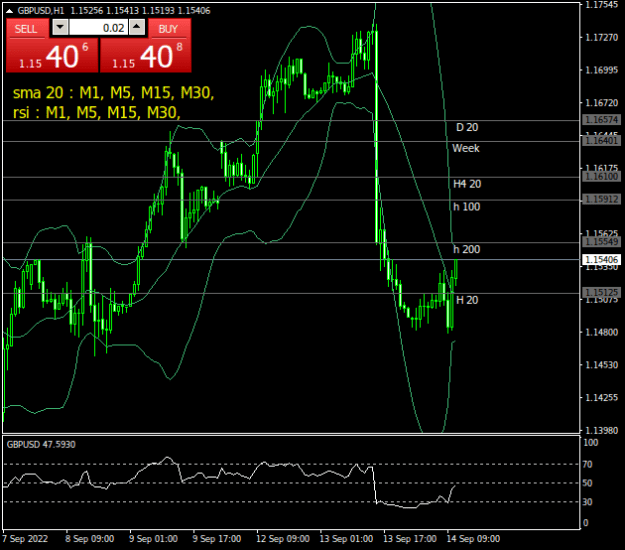Click the 9 Sep 17:00 time label

point(217,539)
